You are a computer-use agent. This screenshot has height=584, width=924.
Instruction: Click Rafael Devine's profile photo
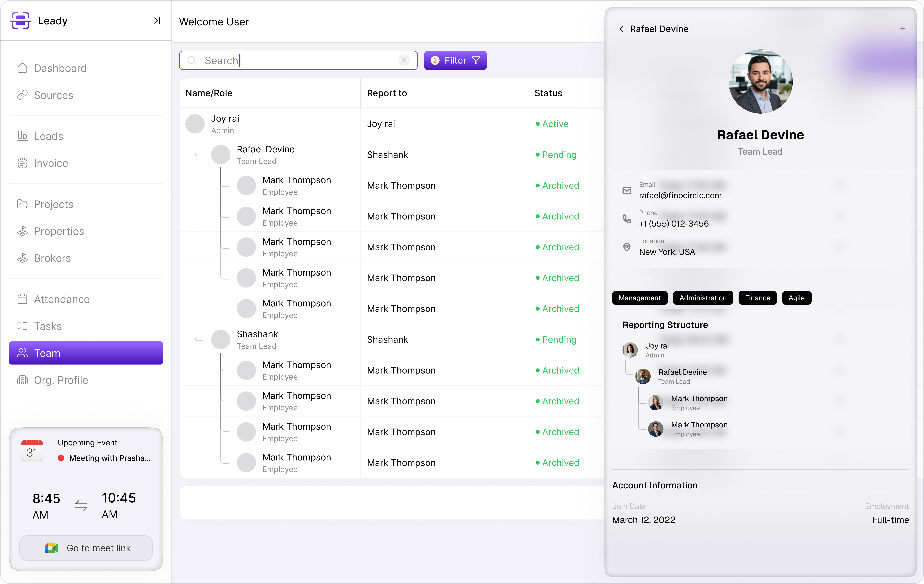(761, 81)
